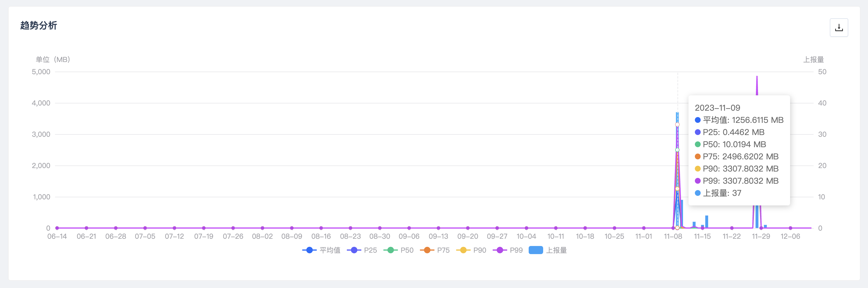Screen dimensions: 868x288
Task: Click the download chart icon
Action: tap(839, 28)
